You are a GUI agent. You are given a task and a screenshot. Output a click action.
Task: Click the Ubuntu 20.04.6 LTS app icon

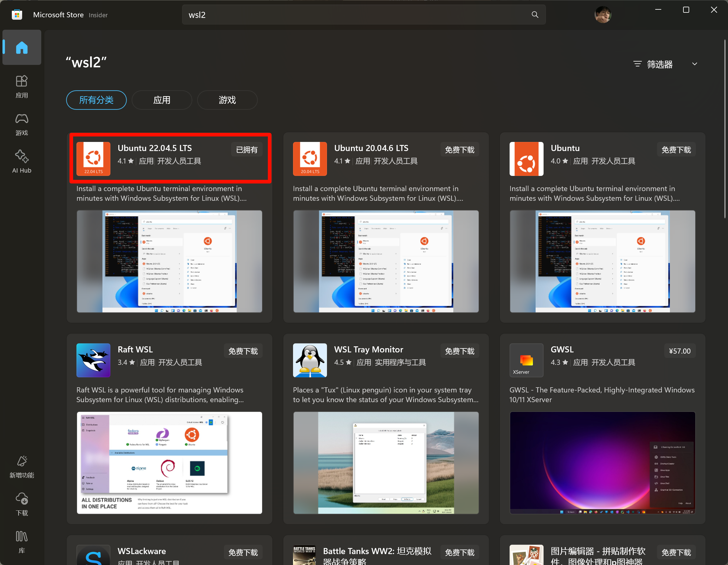(x=310, y=159)
